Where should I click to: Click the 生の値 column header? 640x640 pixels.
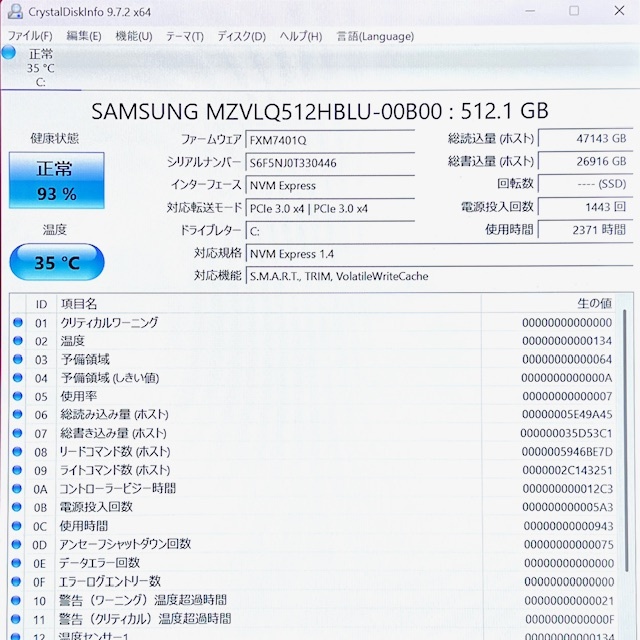point(548,303)
